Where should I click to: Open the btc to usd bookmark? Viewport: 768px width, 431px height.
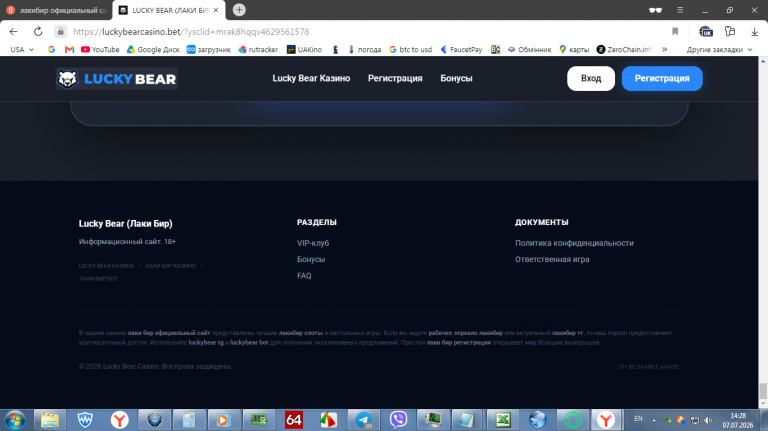tap(411, 49)
